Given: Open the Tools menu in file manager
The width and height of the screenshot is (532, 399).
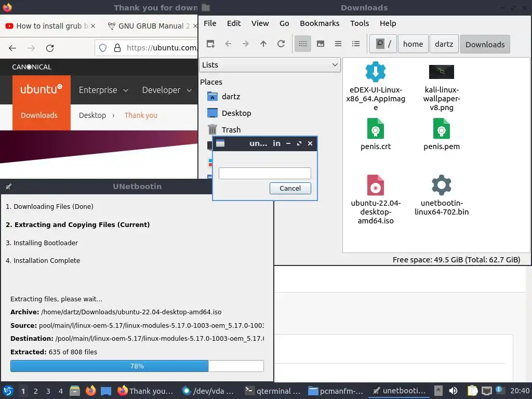Looking at the screenshot, I should click(360, 23).
